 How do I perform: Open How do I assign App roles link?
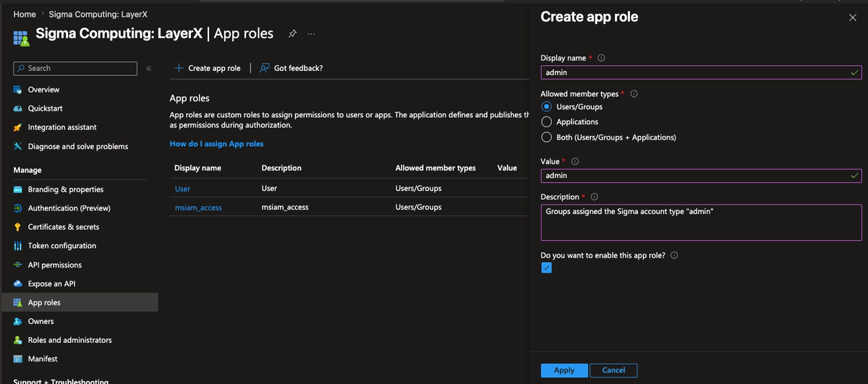[x=216, y=144]
